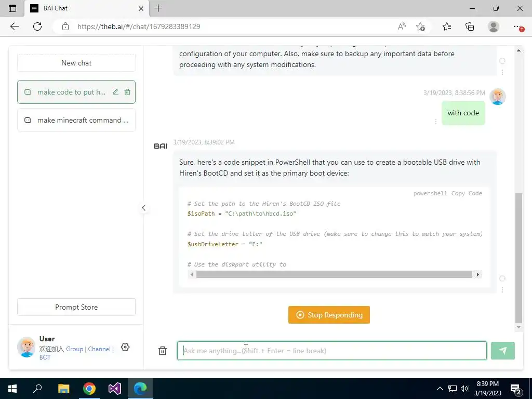The image size is (532, 399).
Task: Click the code block horizontal scrollbar
Action: point(334,274)
